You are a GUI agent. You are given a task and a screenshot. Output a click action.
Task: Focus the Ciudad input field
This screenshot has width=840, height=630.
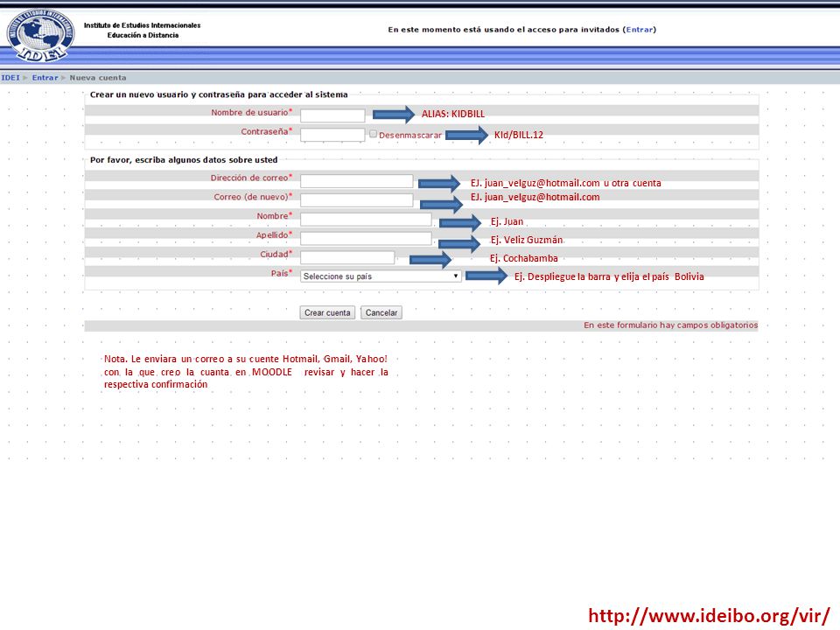click(x=347, y=257)
